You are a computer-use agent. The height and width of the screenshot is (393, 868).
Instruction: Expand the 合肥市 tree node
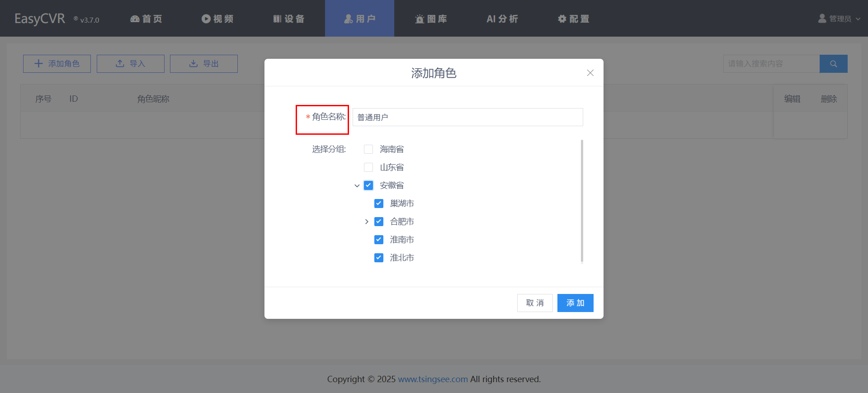367,222
